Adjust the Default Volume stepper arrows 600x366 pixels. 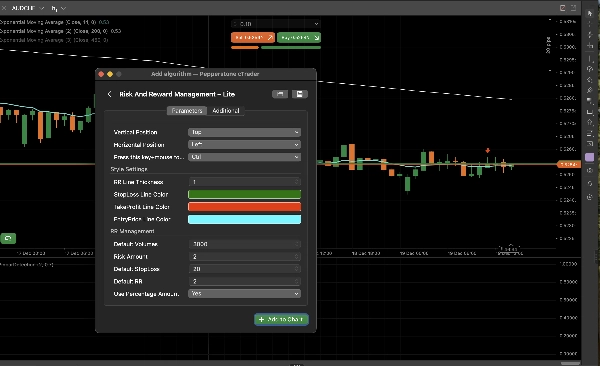[x=297, y=244]
